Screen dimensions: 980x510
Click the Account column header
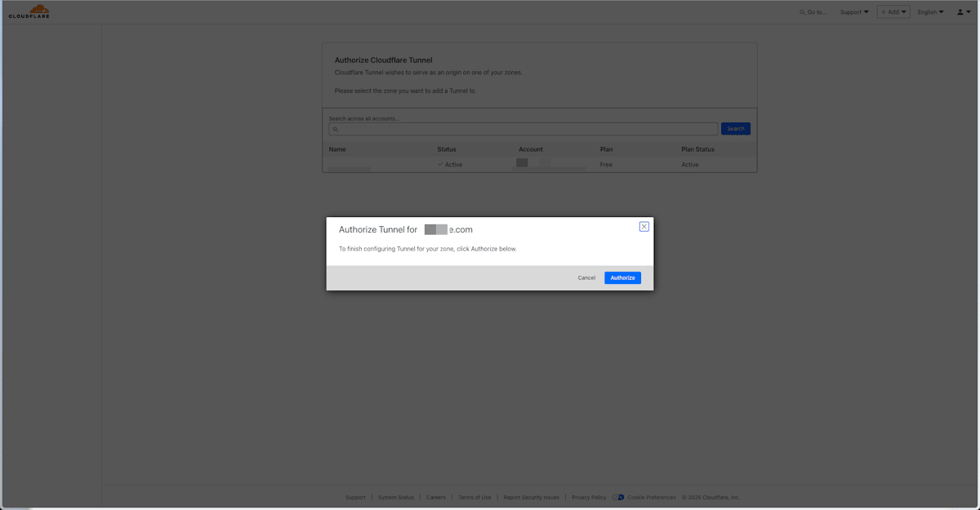pos(531,149)
